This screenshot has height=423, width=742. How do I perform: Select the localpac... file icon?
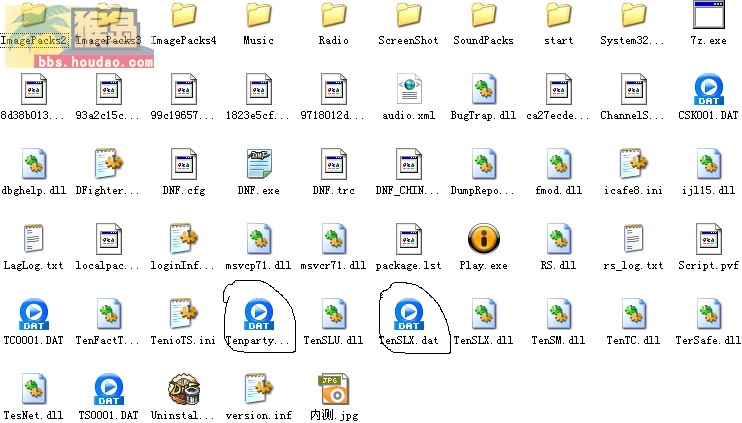tap(108, 239)
